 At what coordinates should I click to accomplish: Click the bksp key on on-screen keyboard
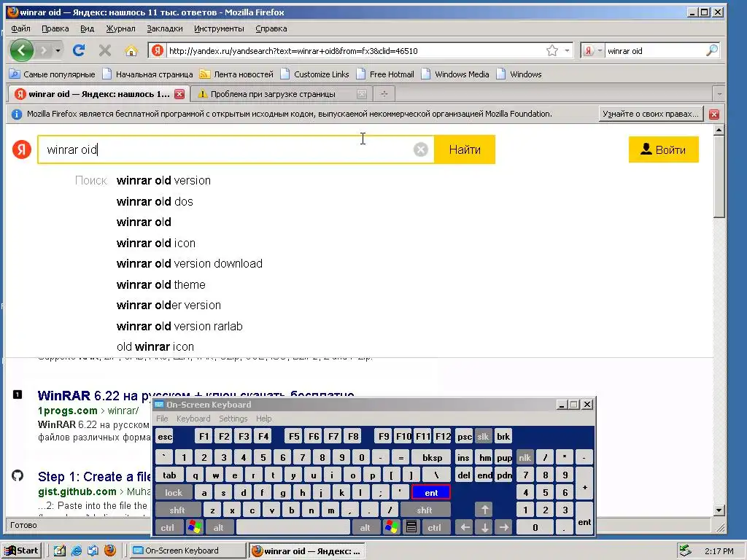coord(432,458)
